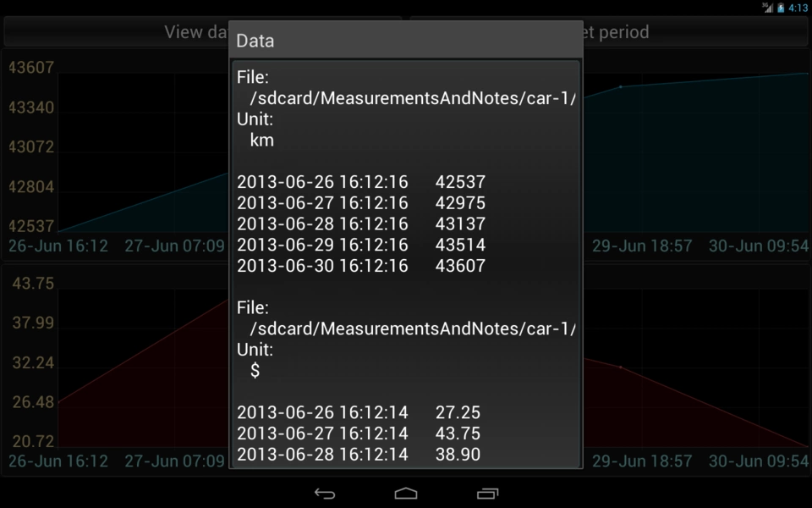Tap the 38.90 dollar entry row
The width and height of the screenshot is (812, 508).
pos(359,455)
